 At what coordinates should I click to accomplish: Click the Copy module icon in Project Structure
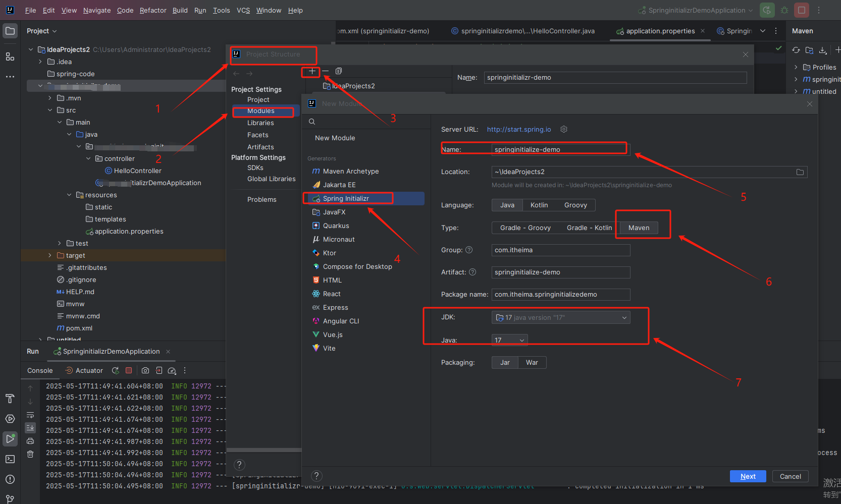tap(339, 71)
